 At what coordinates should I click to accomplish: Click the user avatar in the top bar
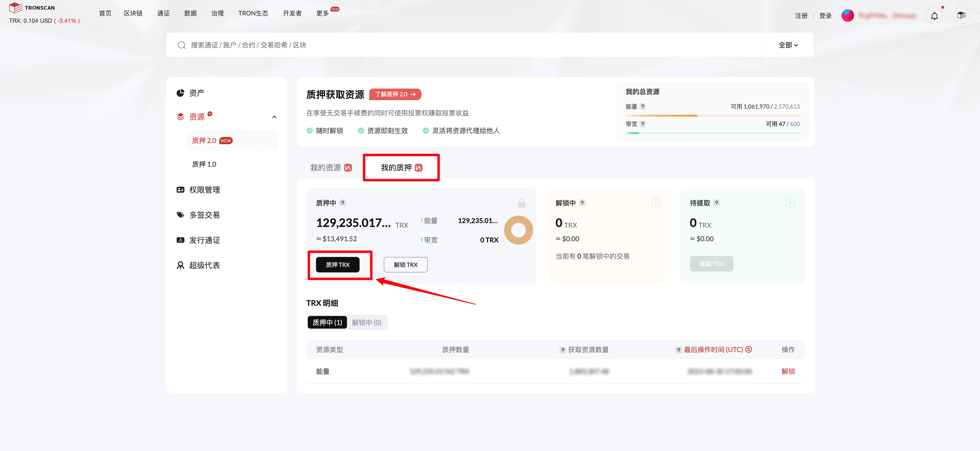coord(848,15)
